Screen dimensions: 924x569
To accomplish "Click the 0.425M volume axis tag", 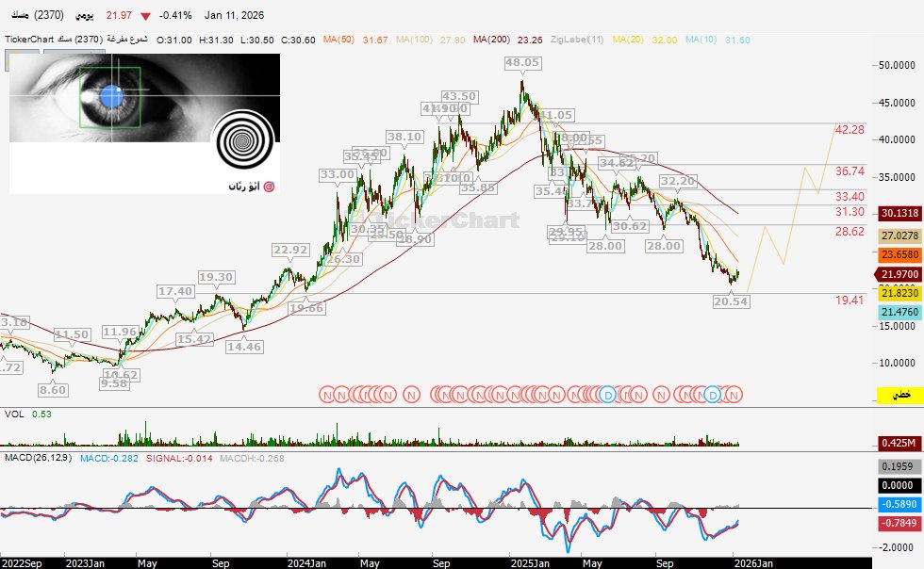I will pos(899,443).
